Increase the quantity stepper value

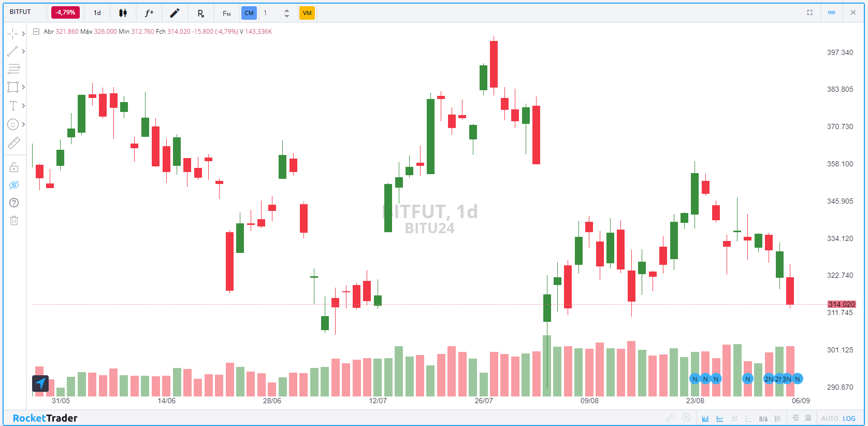click(x=287, y=10)
